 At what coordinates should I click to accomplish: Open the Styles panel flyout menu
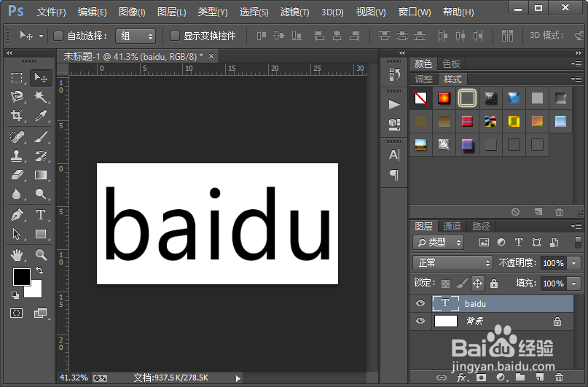(x=576, y=79)
